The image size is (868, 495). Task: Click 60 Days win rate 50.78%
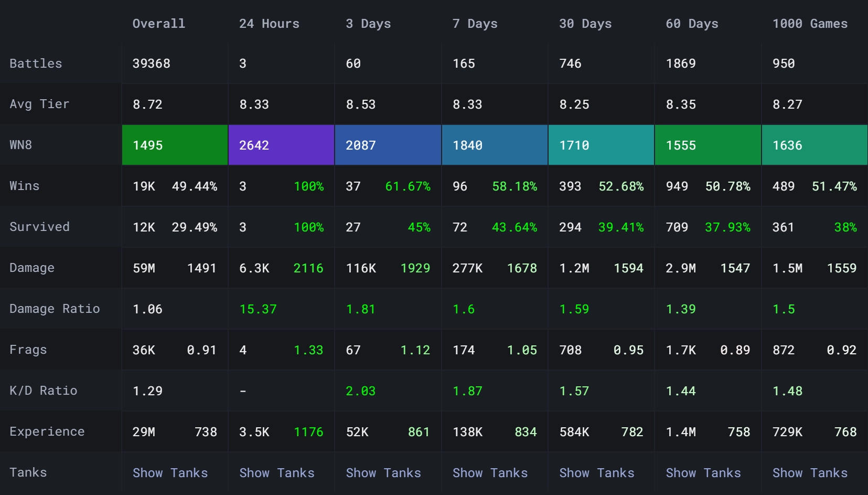coord(727,186)
